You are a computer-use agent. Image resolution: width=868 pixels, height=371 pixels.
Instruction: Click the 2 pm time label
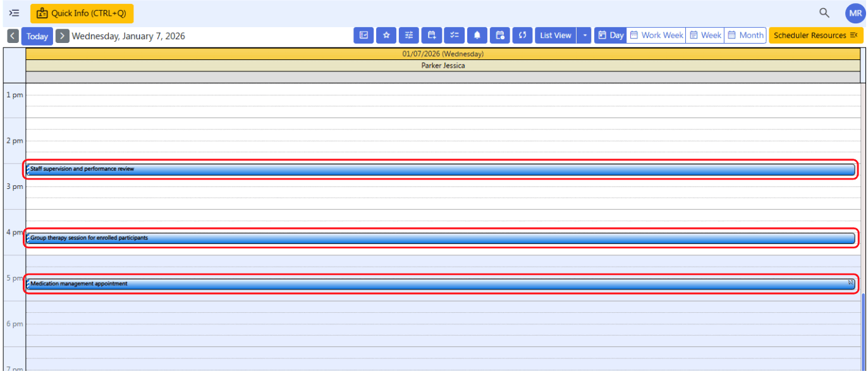pyautogui.click(x=15, y=140)
